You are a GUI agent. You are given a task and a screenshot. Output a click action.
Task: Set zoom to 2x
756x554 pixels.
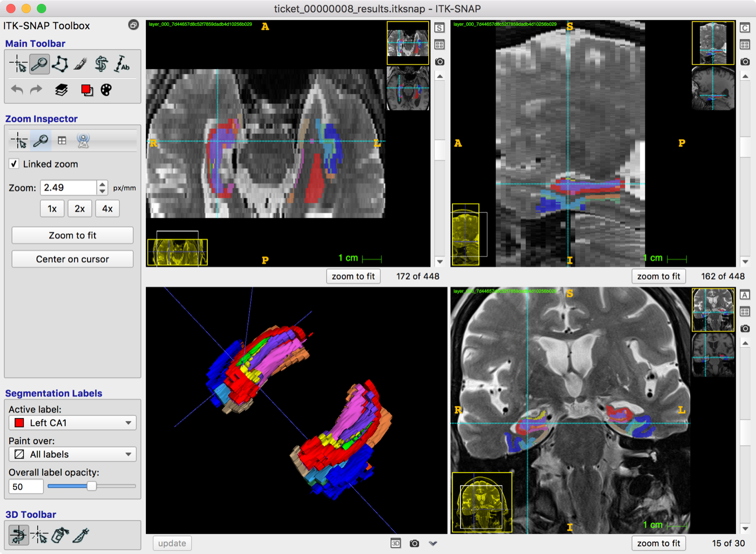point(80,209)
